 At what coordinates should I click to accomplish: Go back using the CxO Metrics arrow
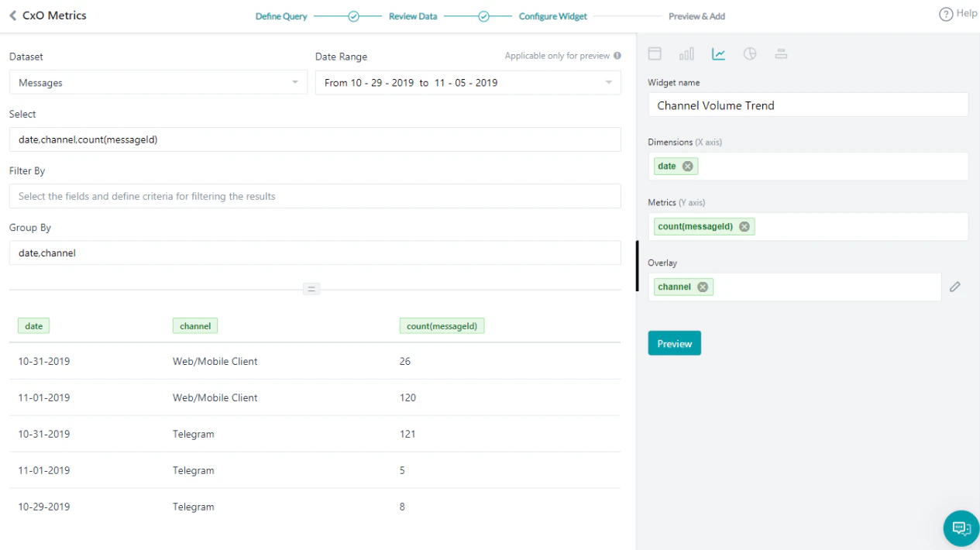coord(13,15)
